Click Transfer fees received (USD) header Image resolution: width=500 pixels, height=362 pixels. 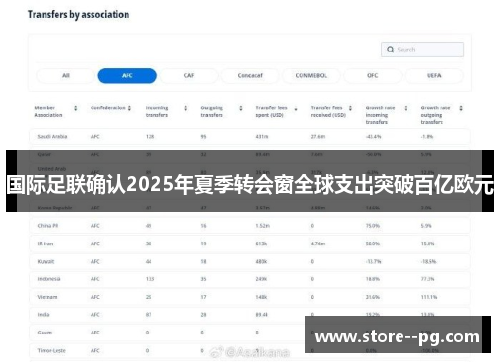[x=328, y=111]
